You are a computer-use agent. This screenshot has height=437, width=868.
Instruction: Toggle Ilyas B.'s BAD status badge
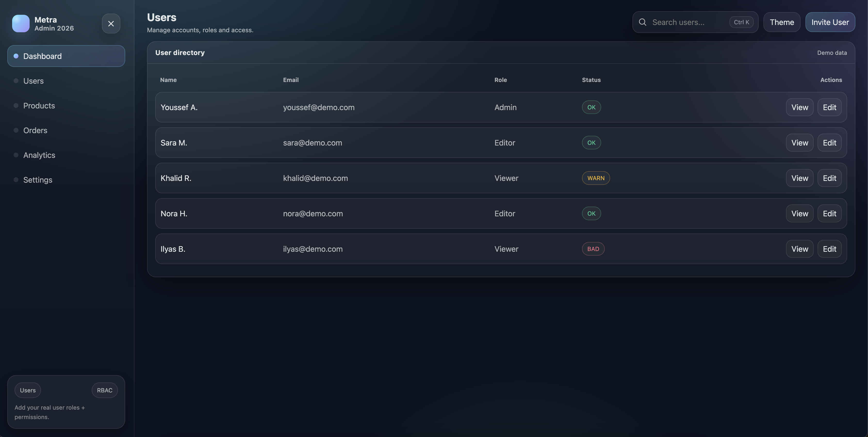(593, 249)
